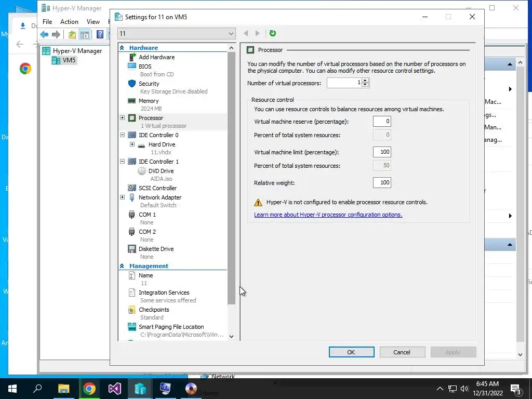Open the View menu in Hyper-V Manager
532x399 pixels.
click(93, 22)
